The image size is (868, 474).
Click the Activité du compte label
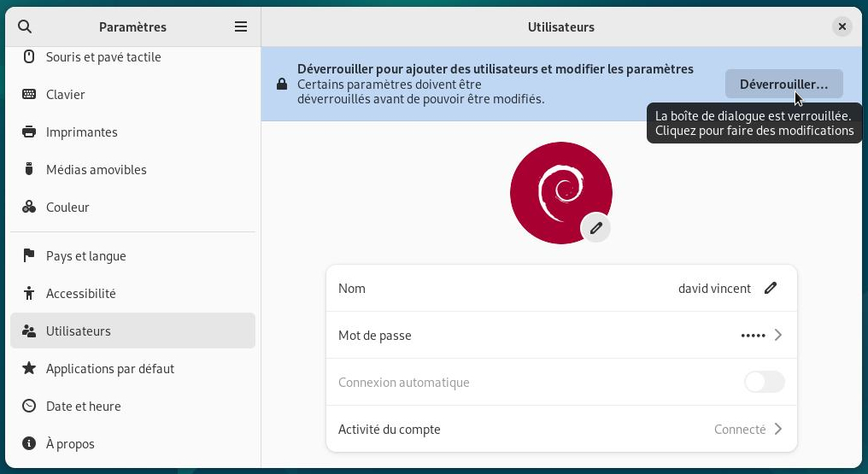click(390, 430)
